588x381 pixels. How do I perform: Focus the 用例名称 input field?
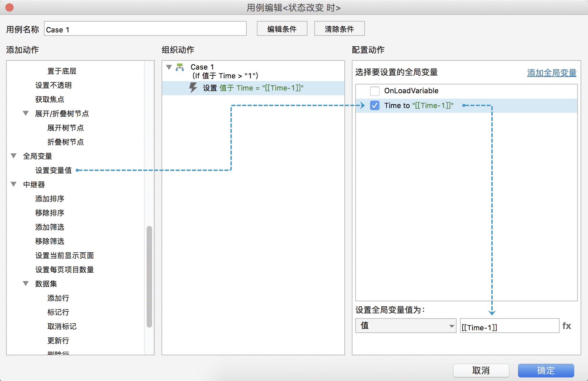(x=145, y=29)
